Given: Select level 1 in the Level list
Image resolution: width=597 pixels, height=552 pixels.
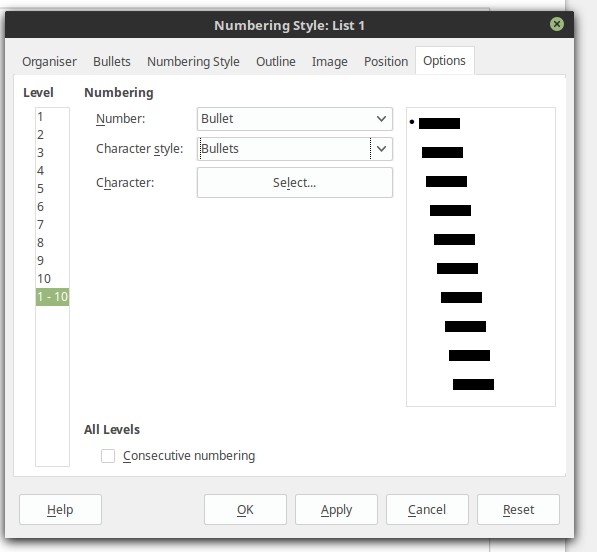Looking at the screenshot, I should [53, 117].
